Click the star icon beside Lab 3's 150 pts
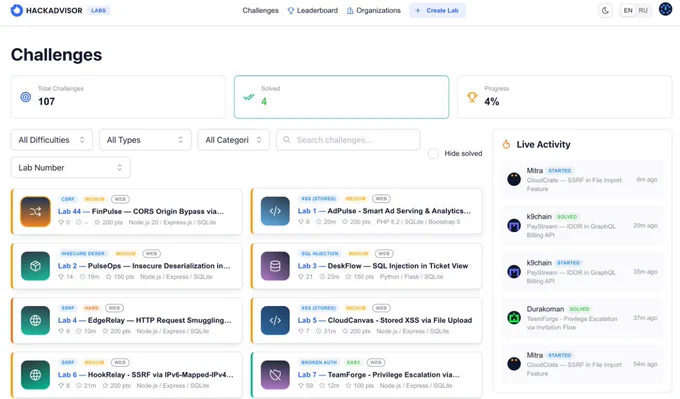The width and height of the screenshot is (680, 399). coord(348,277)
